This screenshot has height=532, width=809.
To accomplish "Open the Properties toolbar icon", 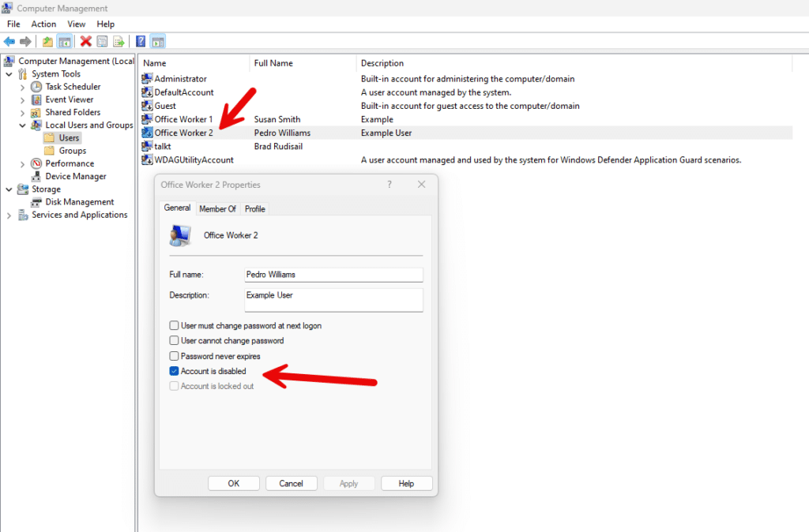I will 102,42.
